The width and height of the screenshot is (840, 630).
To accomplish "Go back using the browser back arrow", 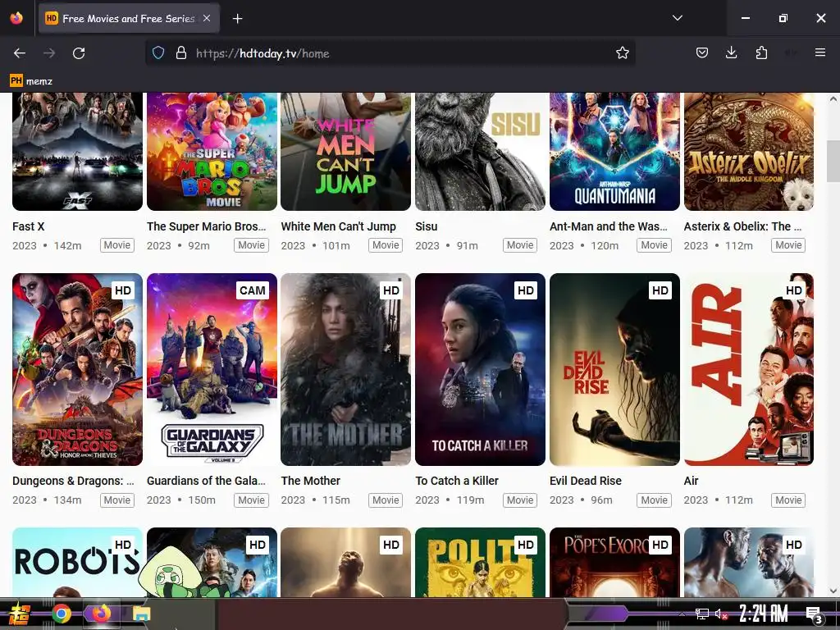I will (20, 53).
